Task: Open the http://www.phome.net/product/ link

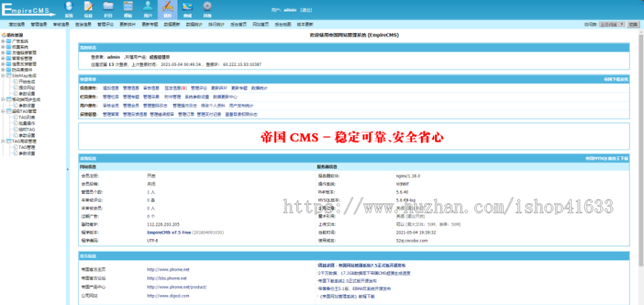Action: pos(177,287)
